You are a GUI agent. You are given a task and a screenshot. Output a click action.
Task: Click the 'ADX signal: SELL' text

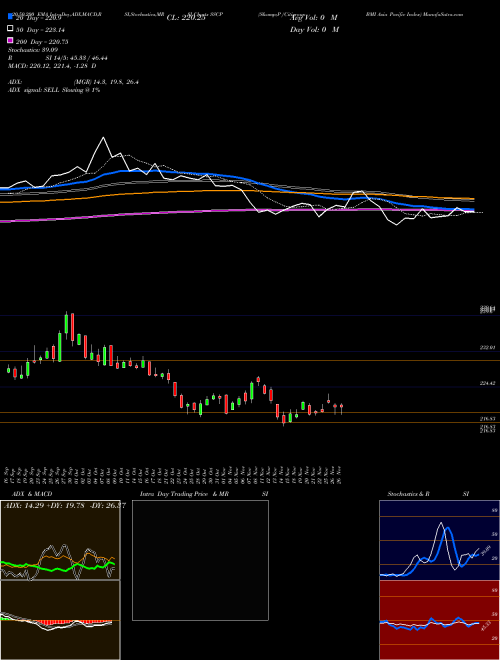coord(34,90)
